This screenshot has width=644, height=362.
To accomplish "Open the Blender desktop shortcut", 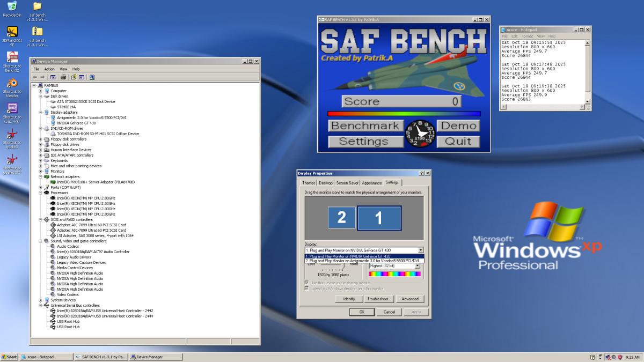I will (12, 84).
